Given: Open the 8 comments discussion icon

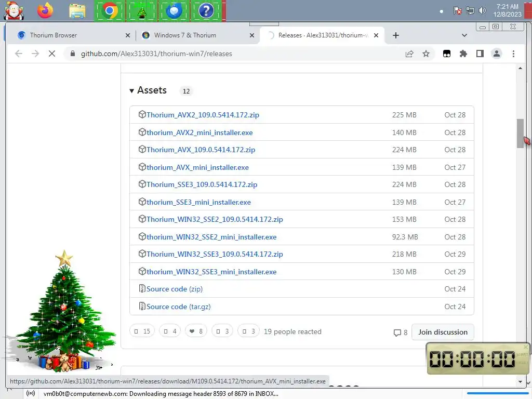Looking at the screenshot, I should (x=401, y=332).
